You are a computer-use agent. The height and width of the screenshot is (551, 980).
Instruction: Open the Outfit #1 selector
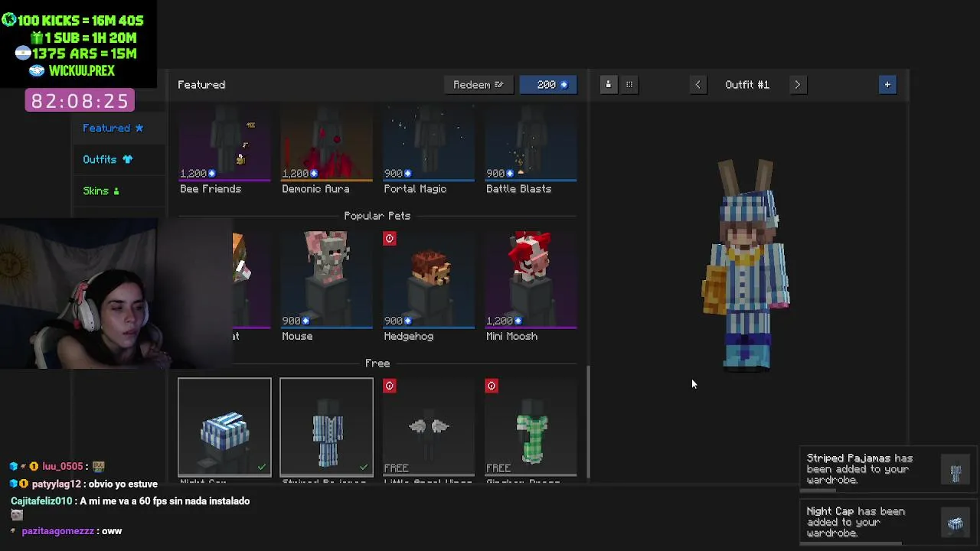[x=747, y=85]
